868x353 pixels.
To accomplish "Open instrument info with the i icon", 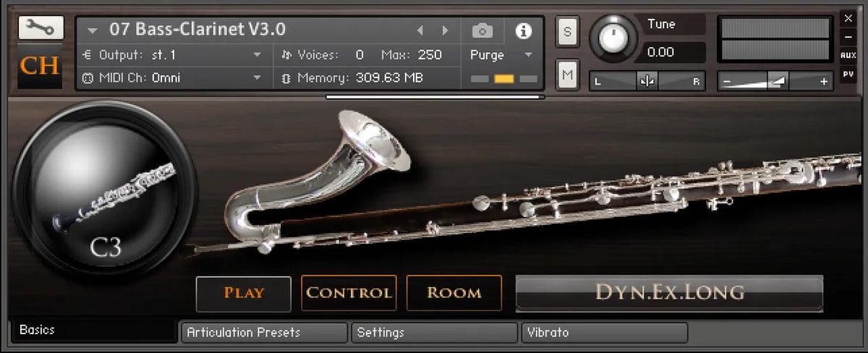I will coord(523,30).
